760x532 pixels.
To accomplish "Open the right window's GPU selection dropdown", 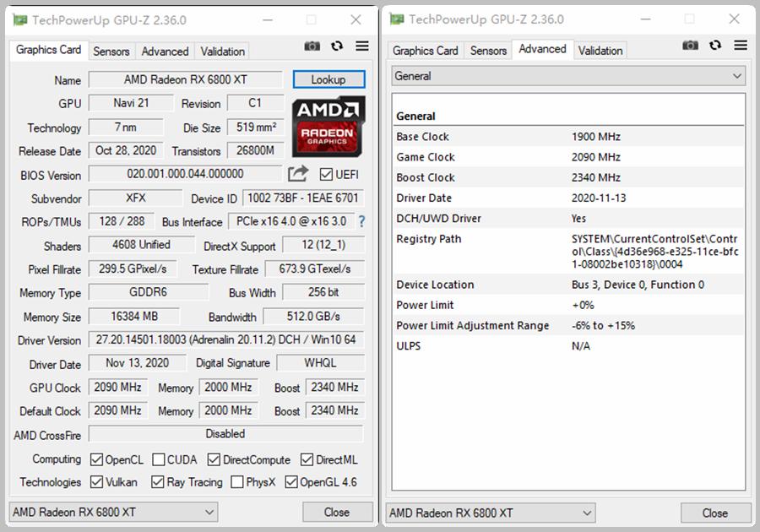I will 488,513.
